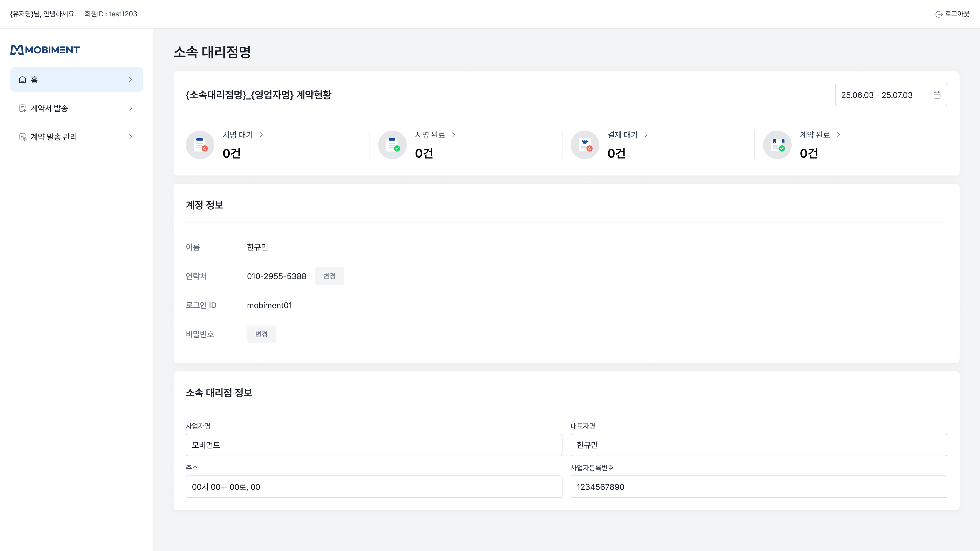Expand the 홈 menu chevron

[x=130, y=80]
